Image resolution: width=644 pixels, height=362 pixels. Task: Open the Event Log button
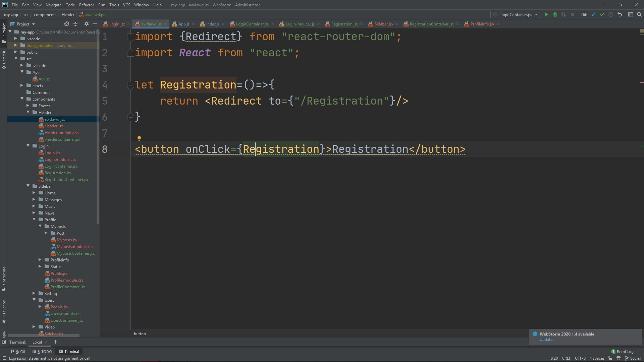(622, 351)
